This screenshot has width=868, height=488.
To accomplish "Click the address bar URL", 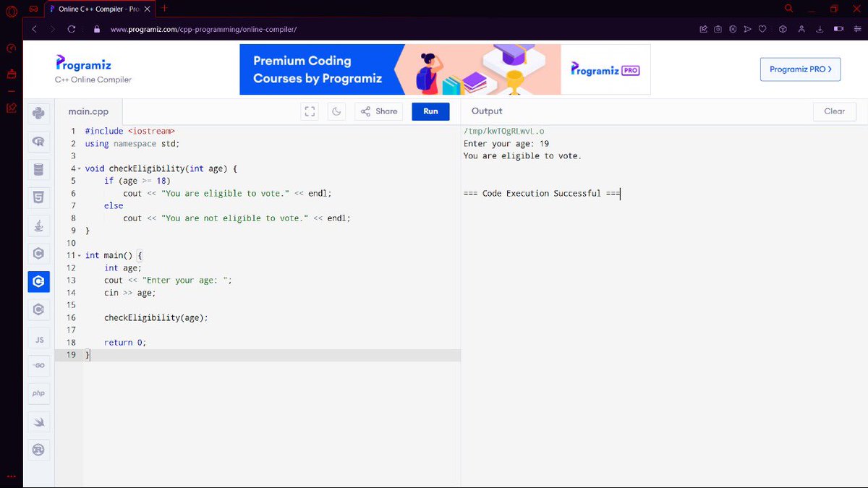I will [204, 30].
